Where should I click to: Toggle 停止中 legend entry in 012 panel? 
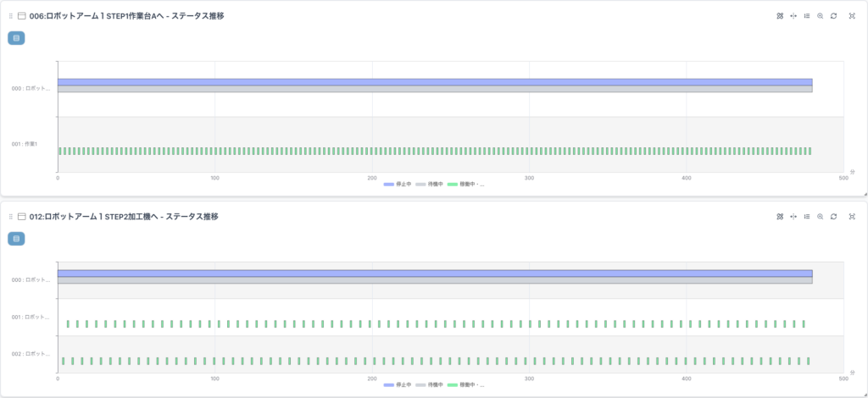click(x=397, y=384)
